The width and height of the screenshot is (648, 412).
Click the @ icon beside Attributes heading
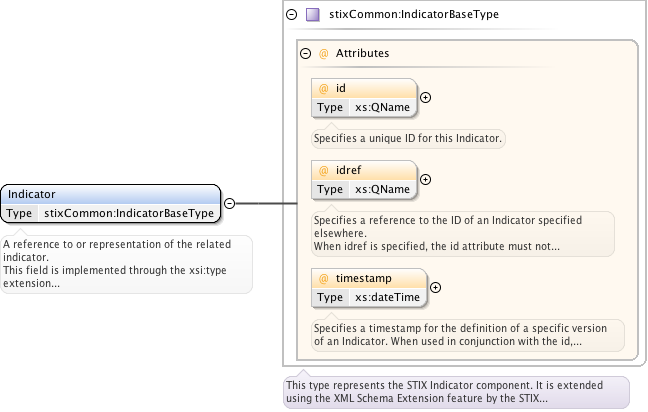click(x=323, y=53)
